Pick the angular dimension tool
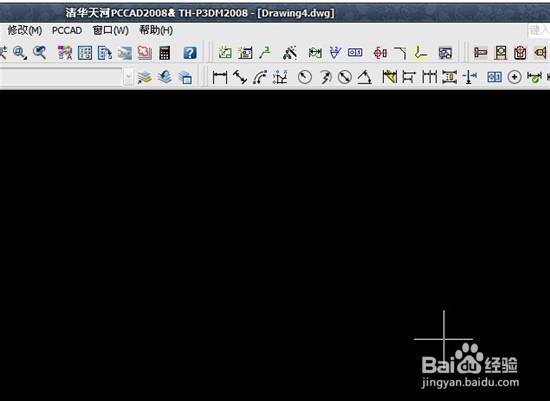Image resolution: width=550 pixels, height=401 pixels. 365,77
